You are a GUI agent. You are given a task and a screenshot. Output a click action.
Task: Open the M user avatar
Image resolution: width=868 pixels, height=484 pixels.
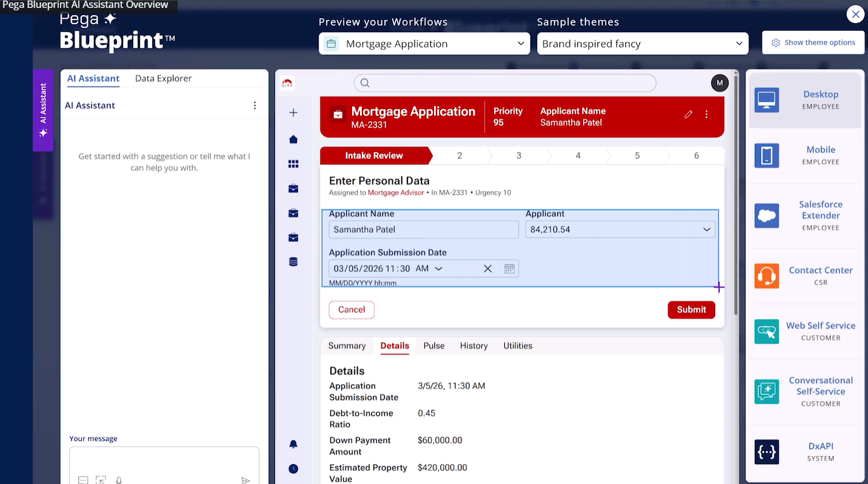point(719,83)
